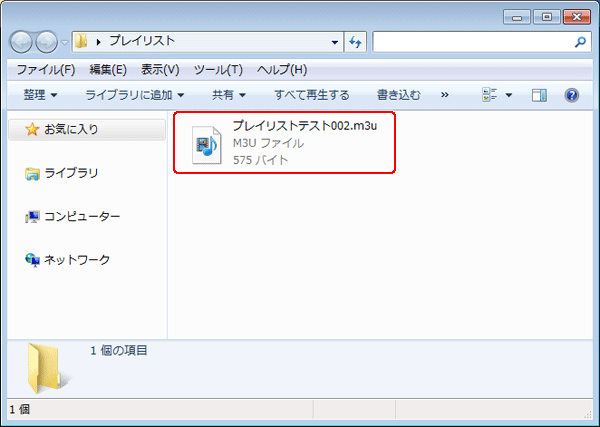
Task: Click the search magnifier icon
Action: tap(581, 43)
